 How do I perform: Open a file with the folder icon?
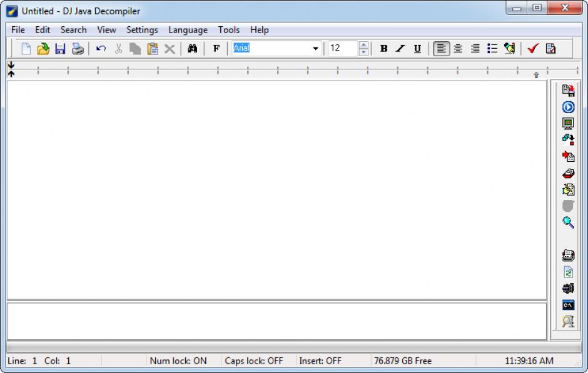coord(43,49)
